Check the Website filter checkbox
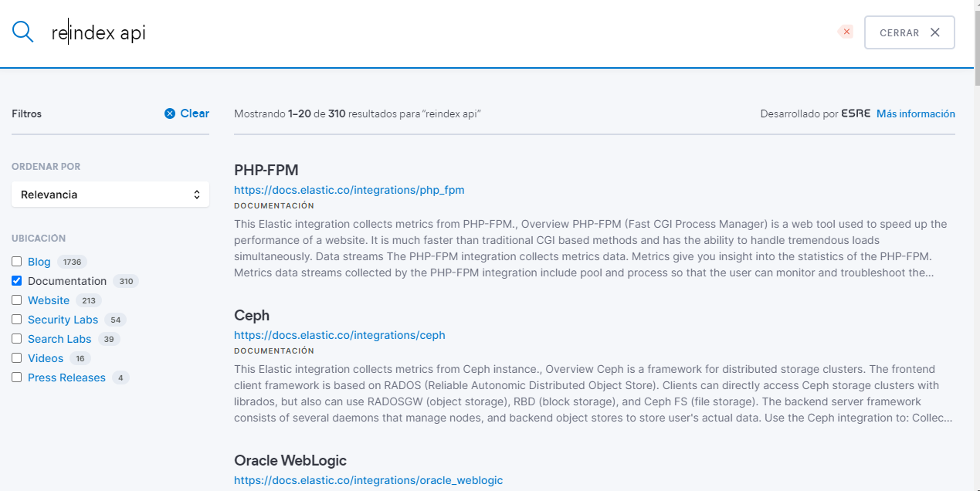 17,300
